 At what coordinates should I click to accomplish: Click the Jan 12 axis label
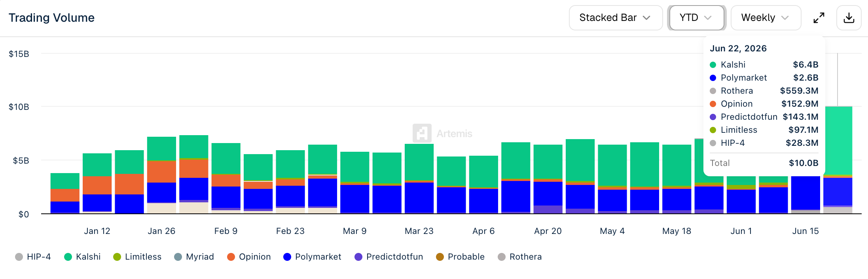(x=97, y=231)
